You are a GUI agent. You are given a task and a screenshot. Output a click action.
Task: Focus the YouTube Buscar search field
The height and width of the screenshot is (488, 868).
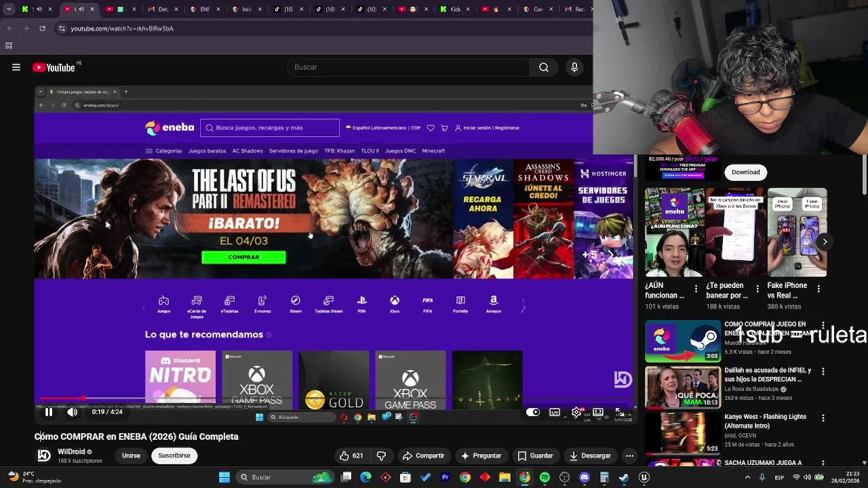(x=409, y=67)
